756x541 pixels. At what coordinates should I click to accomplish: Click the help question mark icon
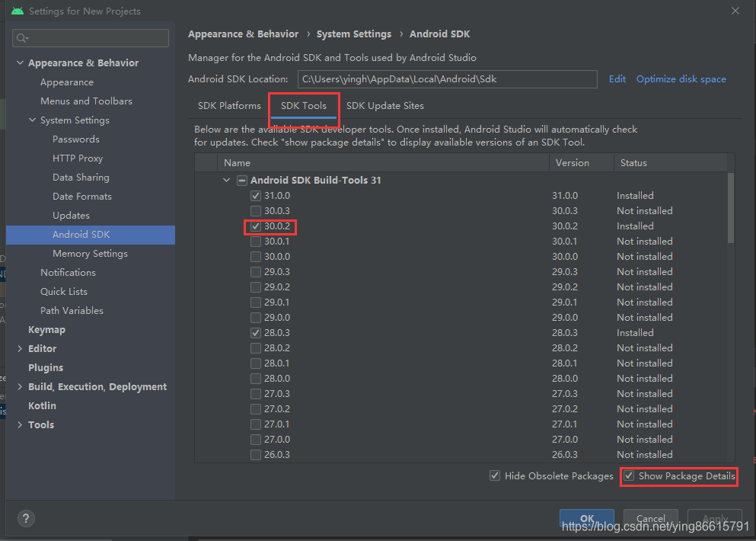pyautogui.click(x=26, y=518)
